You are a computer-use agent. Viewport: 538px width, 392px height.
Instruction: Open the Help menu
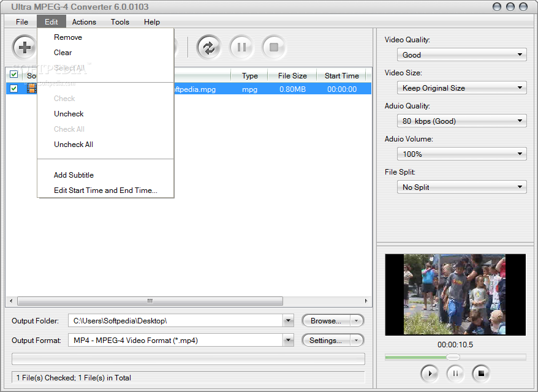pyautogui.click(x=151, y=21)
